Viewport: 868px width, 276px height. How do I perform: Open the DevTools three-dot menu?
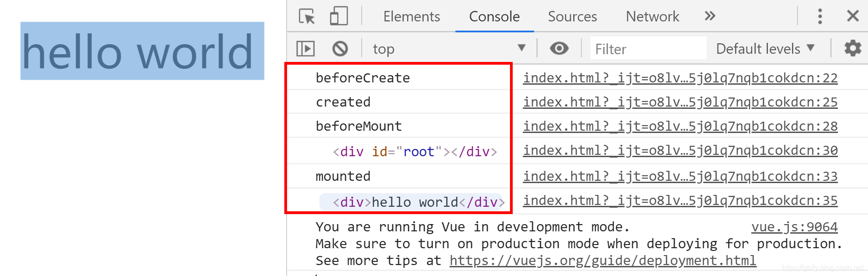point(820,16)
